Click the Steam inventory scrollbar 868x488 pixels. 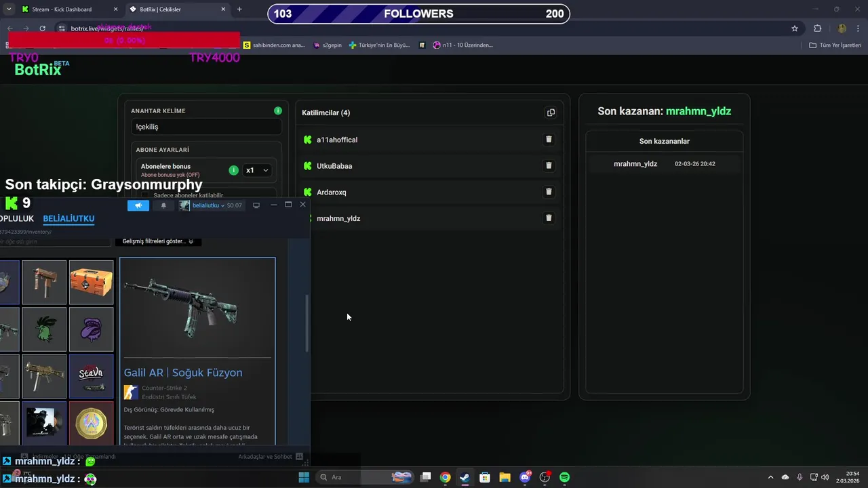tap(307, 323)
